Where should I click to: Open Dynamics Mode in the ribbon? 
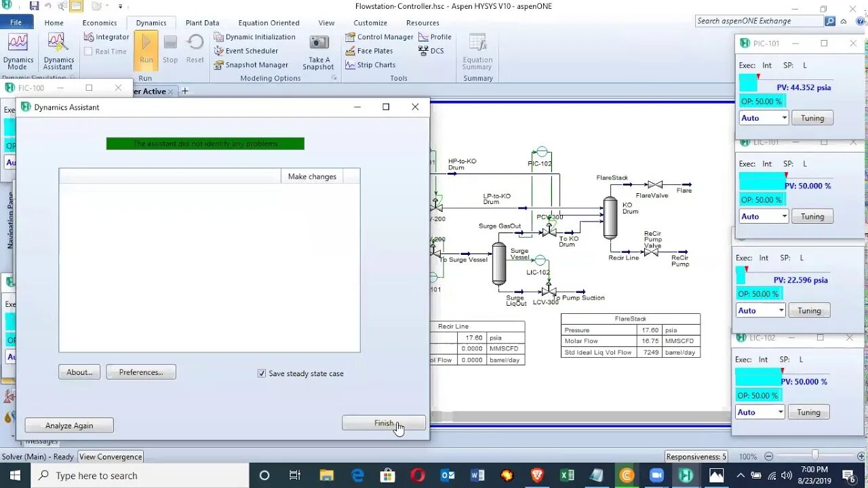[x=18, y=51]
